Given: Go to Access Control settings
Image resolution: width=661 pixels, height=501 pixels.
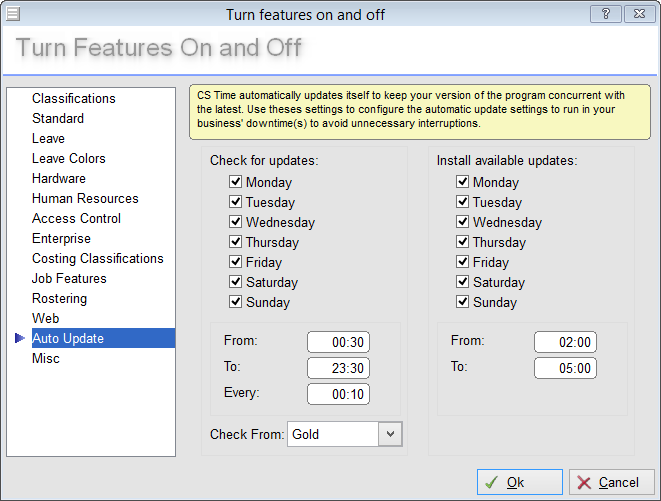Looking at the screenshot, I should (x=76, y=218).
